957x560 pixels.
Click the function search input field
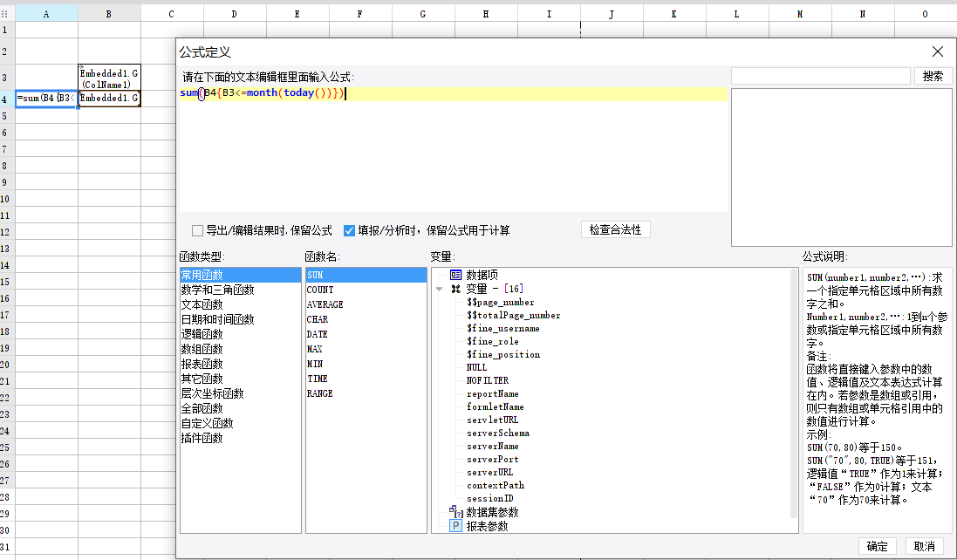point(820,76)
